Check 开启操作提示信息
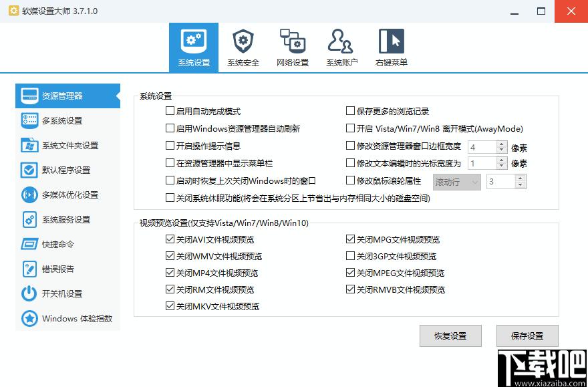 pyautogui.click(x=170, y=146)
